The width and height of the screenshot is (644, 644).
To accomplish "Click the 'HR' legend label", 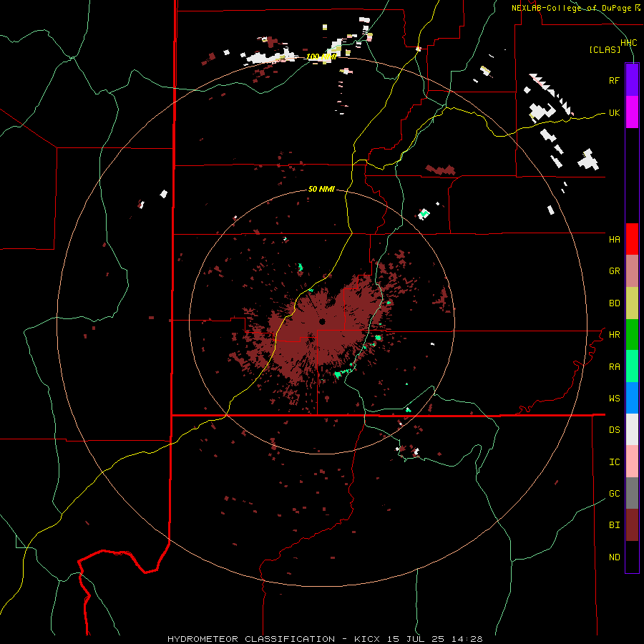I will pyautogui.click(x=614, y=335).
